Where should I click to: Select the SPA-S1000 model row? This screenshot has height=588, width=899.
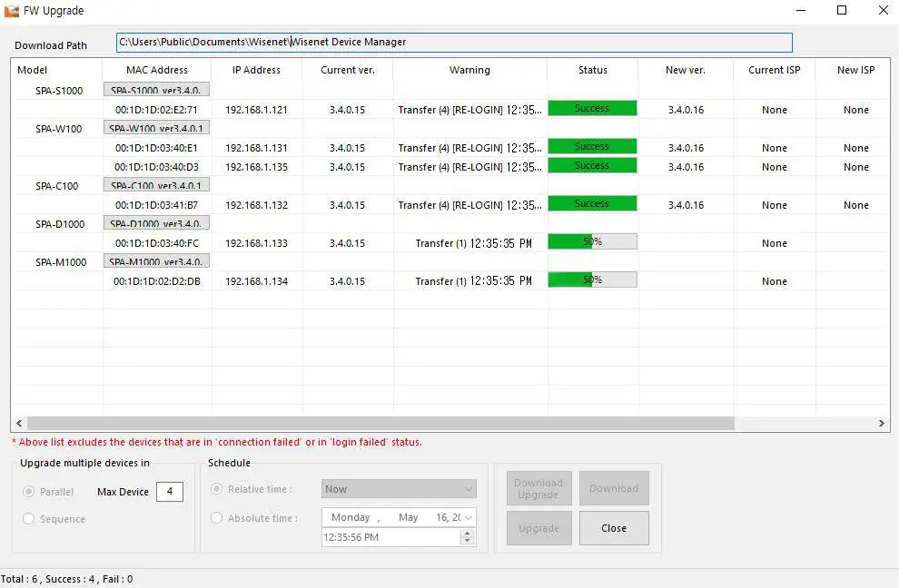(59, 91)
